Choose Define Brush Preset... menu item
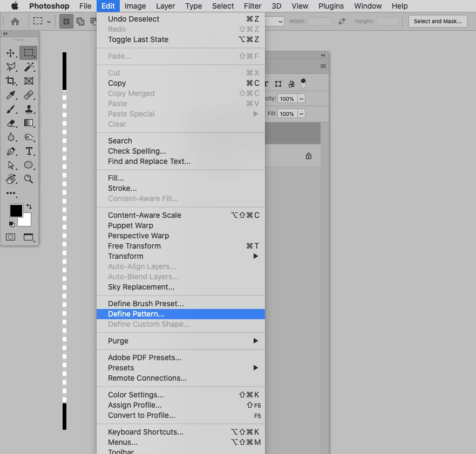The image size is (476, 454). 181,304
